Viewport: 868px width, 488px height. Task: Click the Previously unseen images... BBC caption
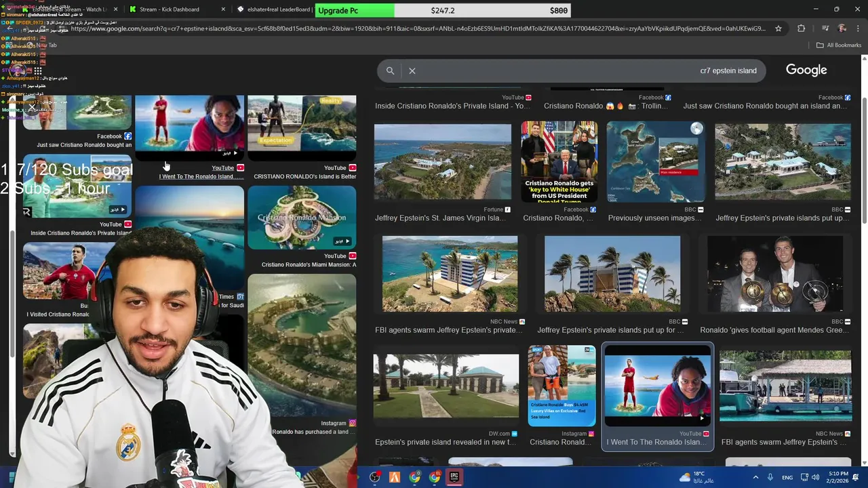click(x=655, y=218)
